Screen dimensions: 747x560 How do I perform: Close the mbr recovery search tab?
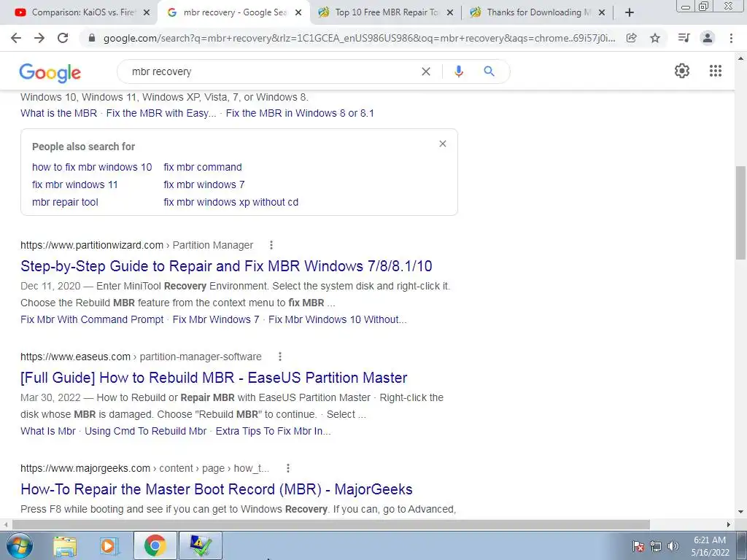coord(298,13)
